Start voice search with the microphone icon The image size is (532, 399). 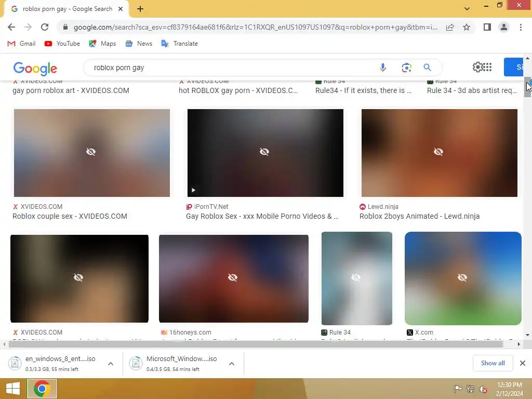[x=383, y=68]
